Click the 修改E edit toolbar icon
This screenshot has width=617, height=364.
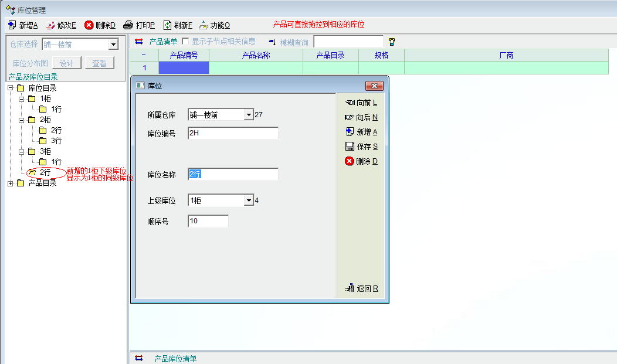coord(50,25)
